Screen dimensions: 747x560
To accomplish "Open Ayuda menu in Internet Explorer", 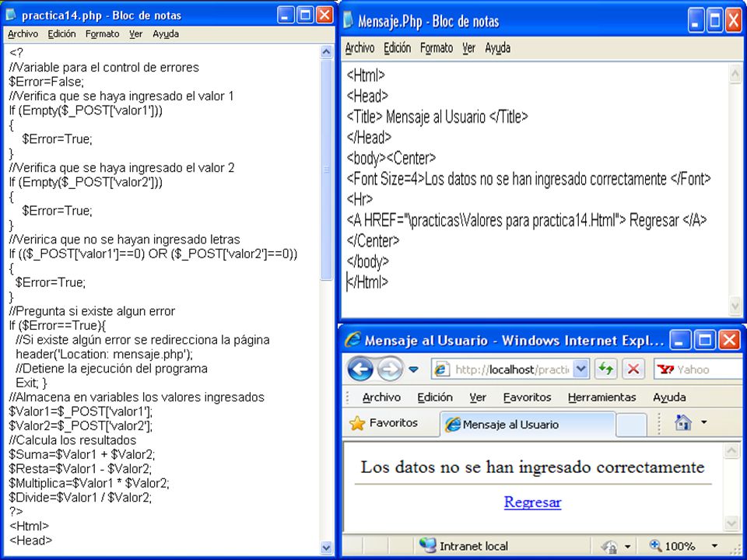I will click(669, 397).
